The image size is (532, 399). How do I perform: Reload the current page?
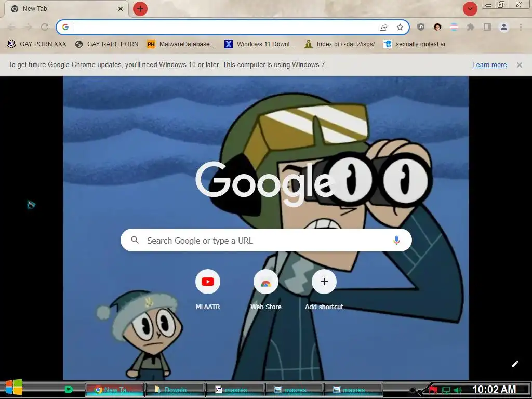[x=45, y=27]
